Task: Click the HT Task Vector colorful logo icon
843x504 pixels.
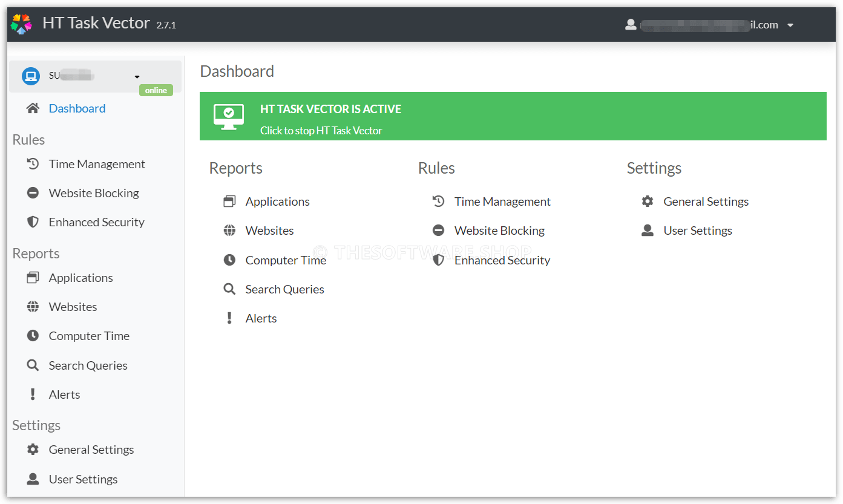Action: [x=21, y=24]
